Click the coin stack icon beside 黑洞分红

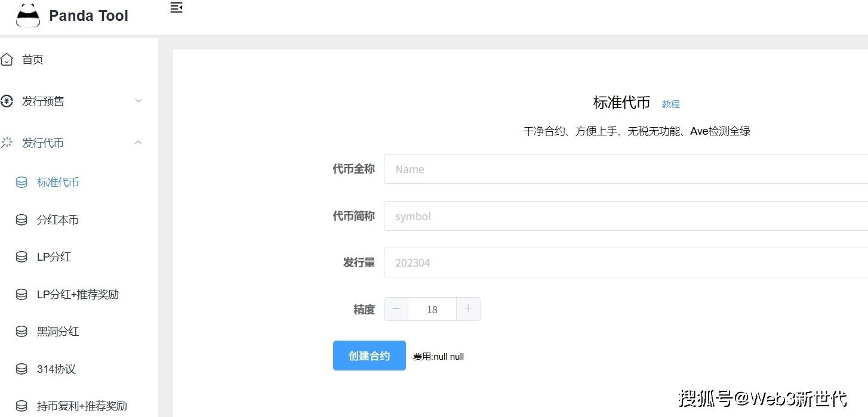click(21, 332)
